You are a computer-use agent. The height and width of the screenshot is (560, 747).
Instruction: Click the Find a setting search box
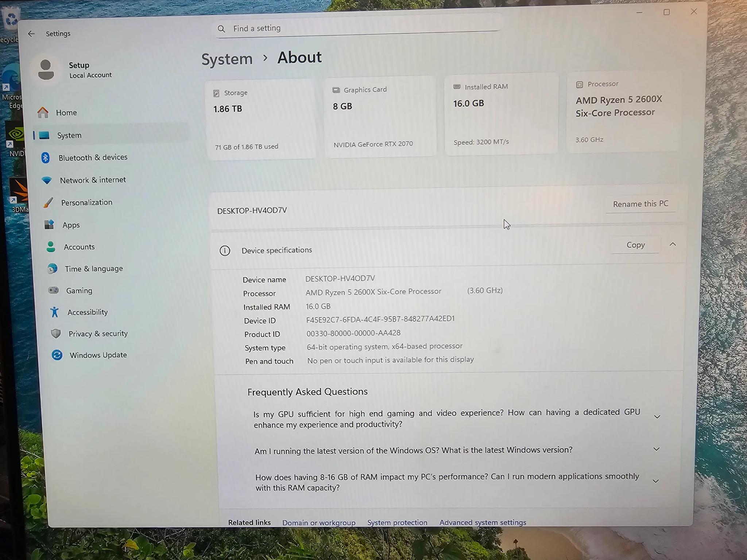click(357, 28)
